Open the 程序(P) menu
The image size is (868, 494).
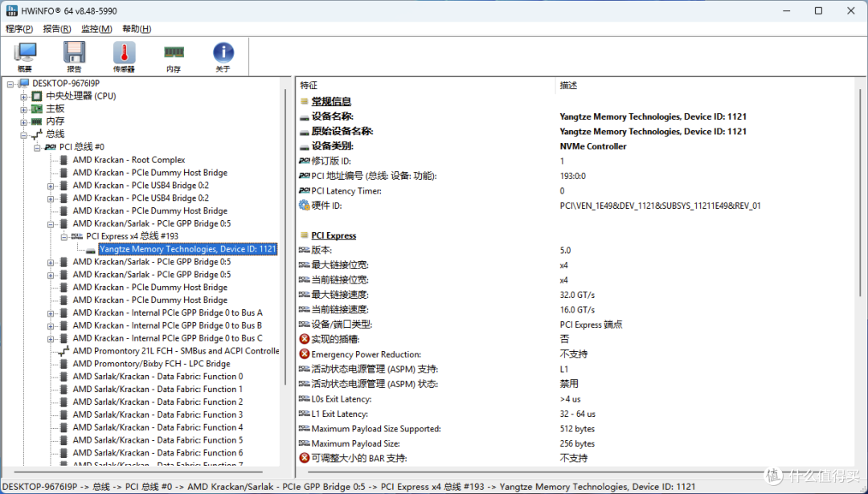point(19,29)
